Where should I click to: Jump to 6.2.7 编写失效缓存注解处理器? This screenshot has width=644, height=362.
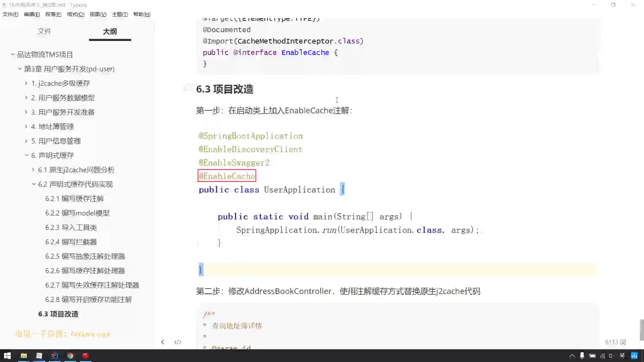[x=92, y=285]
